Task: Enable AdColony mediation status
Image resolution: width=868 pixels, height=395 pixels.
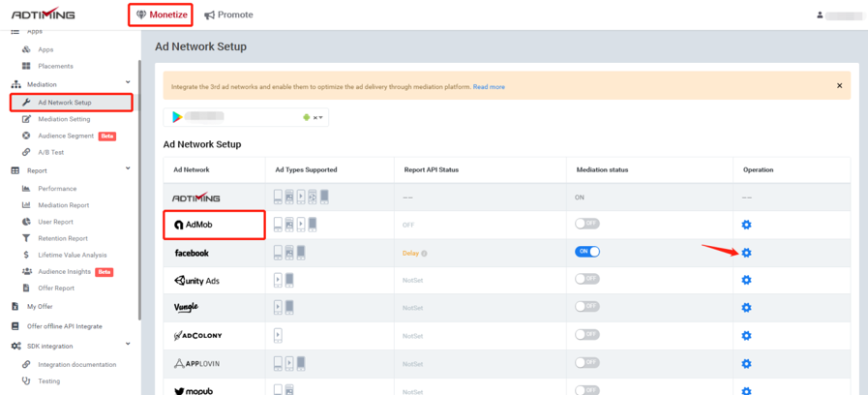Action: click(x=586, y=335)
